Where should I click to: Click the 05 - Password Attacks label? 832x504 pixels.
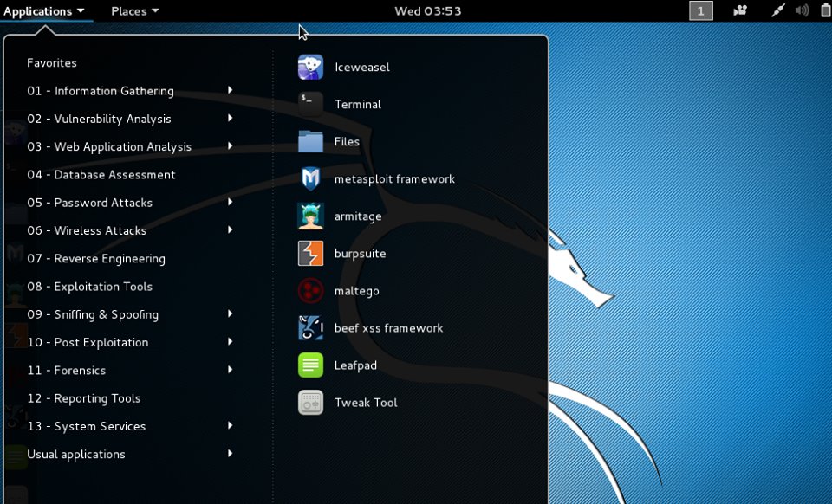coord(89,203)
